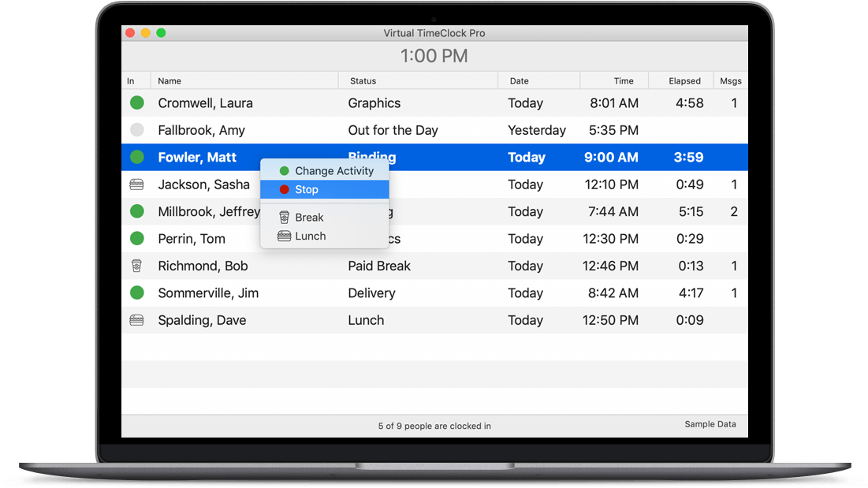Viewport: 868px width, 488px height.
Task: Click Tom Perrin's green status icon
Action: 137,239
